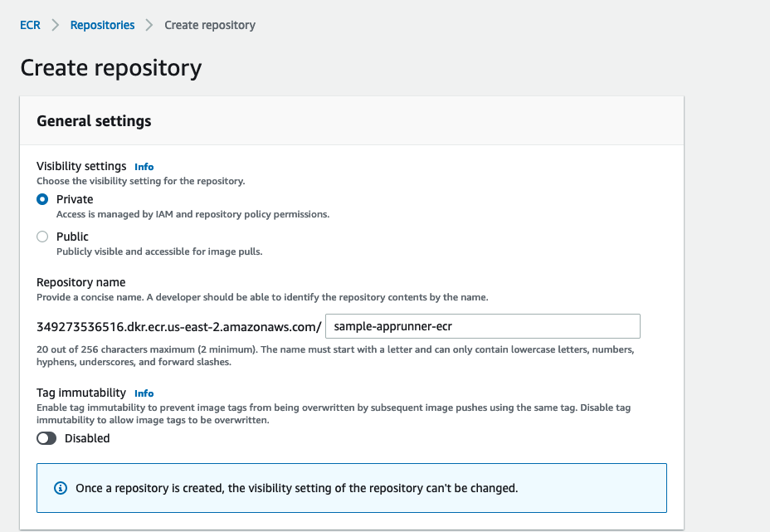Viewport: 770px width, 532px height.
Task: Click the repository URI prefix text
Action: click(178, 326)
